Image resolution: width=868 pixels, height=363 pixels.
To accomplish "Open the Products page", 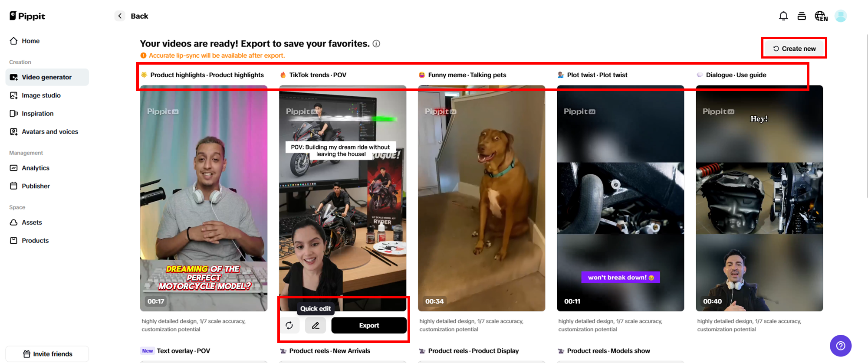I will click(35, 241).
